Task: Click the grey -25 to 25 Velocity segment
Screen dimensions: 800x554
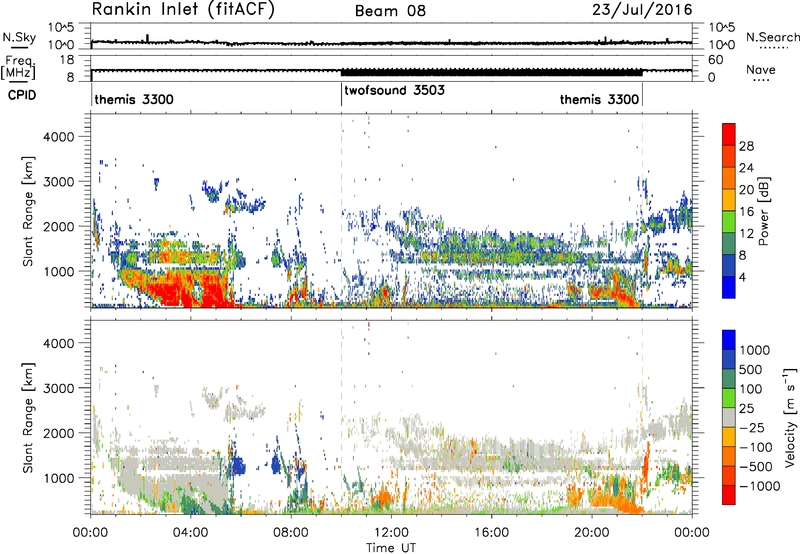Action: [x=729, y=417]
